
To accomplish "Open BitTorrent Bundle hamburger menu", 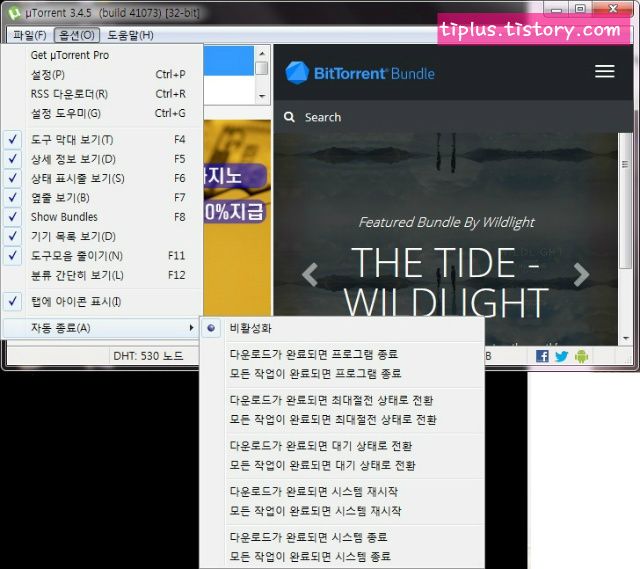I will (604, 71).
